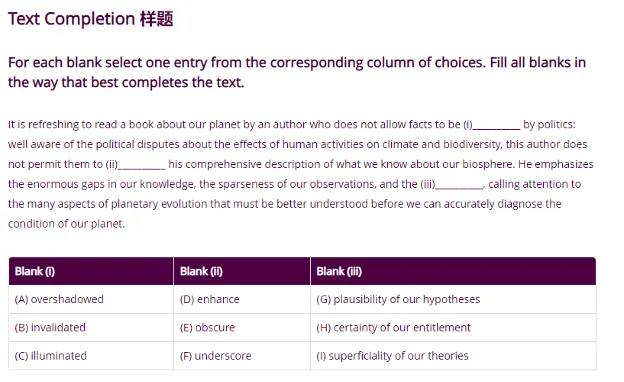Select answer (B) invalidated

(50, 327)
